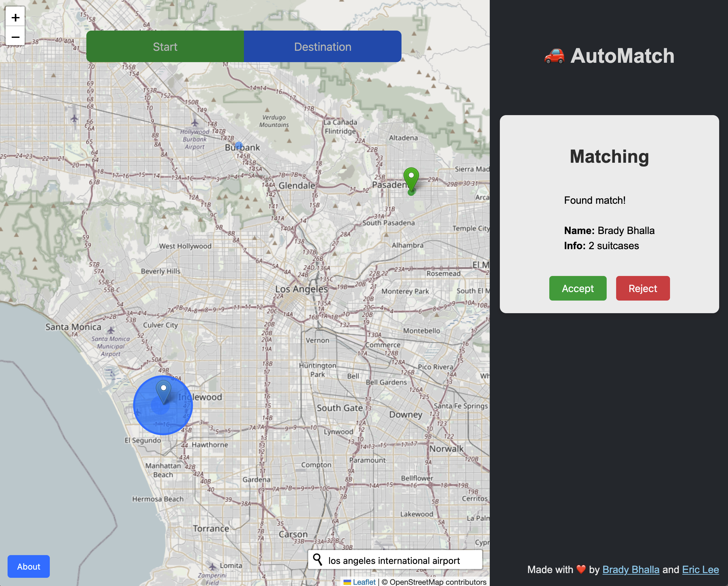Viewport: 728px width, 586px height.
Task: Accept the match with Brady Bhalla
Action: tap(577, 288)
